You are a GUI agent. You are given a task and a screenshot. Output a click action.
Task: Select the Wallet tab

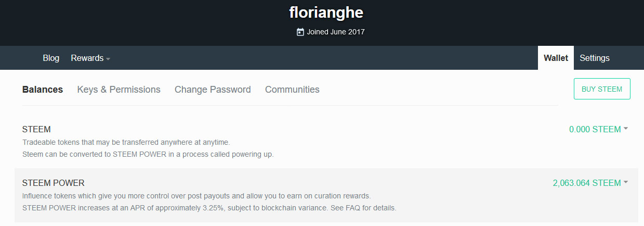[x=556, y=58]
